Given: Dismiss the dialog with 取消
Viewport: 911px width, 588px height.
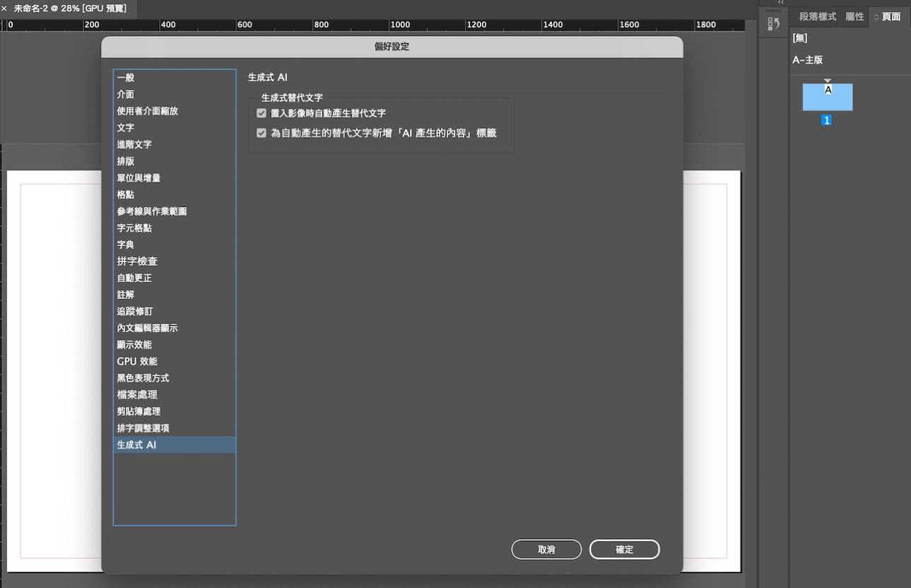Looking at the screenshot, I should [546, 549].
